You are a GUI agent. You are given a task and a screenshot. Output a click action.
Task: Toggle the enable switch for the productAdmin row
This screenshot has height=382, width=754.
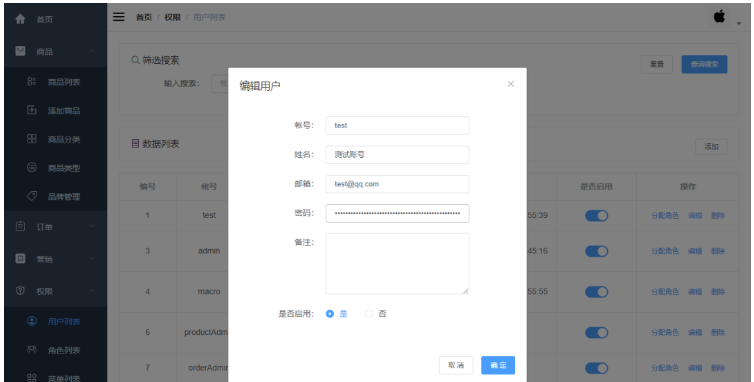596,332
